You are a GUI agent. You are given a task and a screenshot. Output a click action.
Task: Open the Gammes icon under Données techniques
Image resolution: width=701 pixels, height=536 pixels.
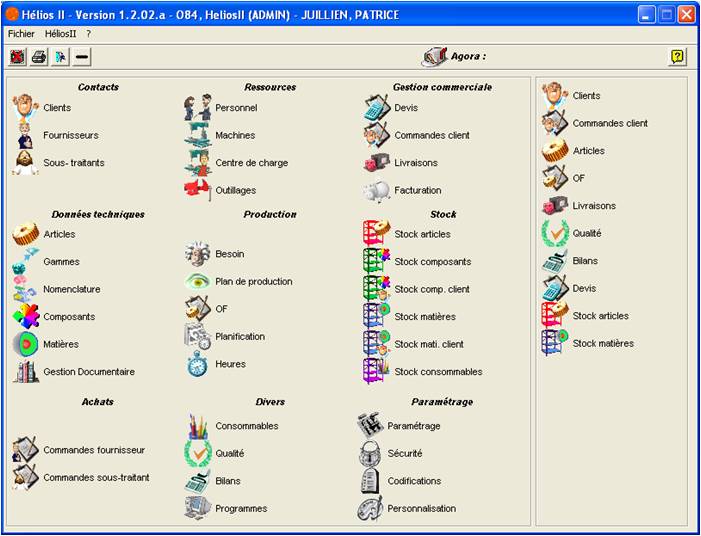coord(25,261)
